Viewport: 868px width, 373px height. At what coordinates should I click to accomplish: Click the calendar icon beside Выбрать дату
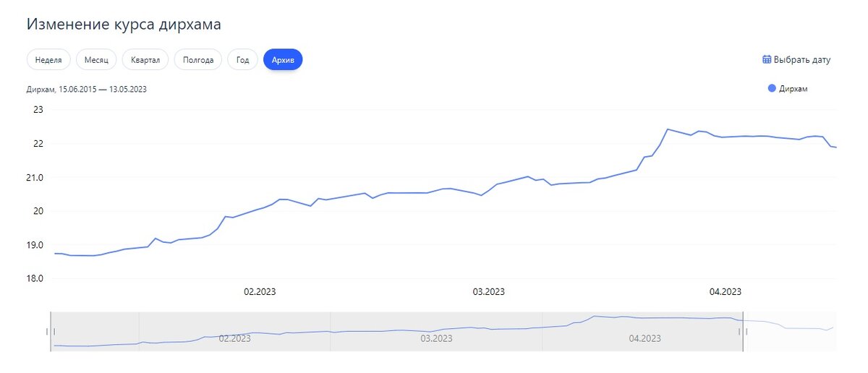click(767, 60)
